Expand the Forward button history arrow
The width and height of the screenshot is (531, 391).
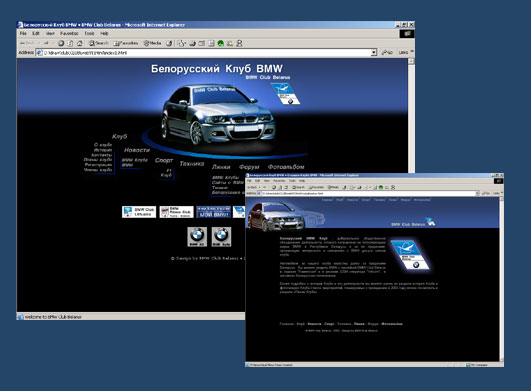[x=53, y=43]
